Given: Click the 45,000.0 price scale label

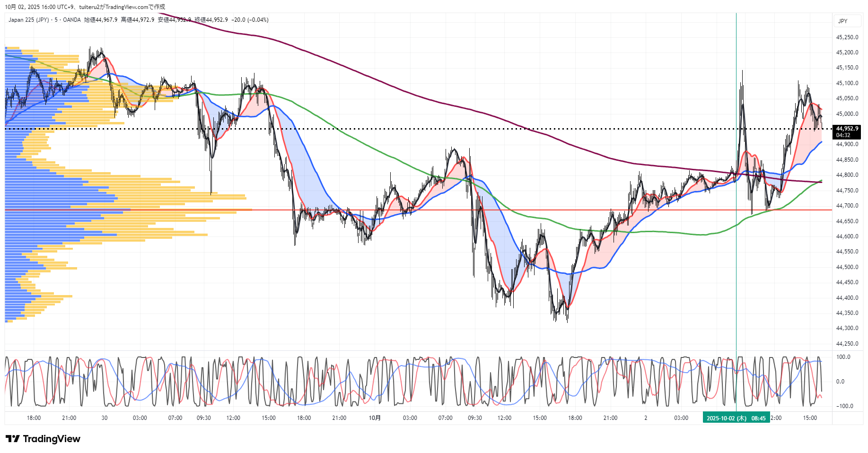Looking at the screenshot, I should [847, 114].
